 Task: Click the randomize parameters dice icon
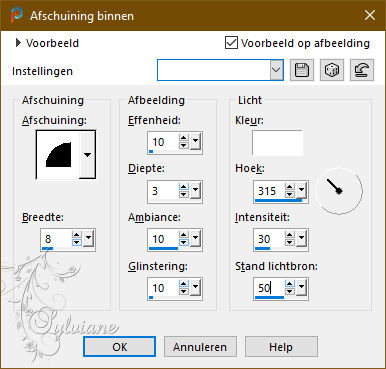coord(331,70)
